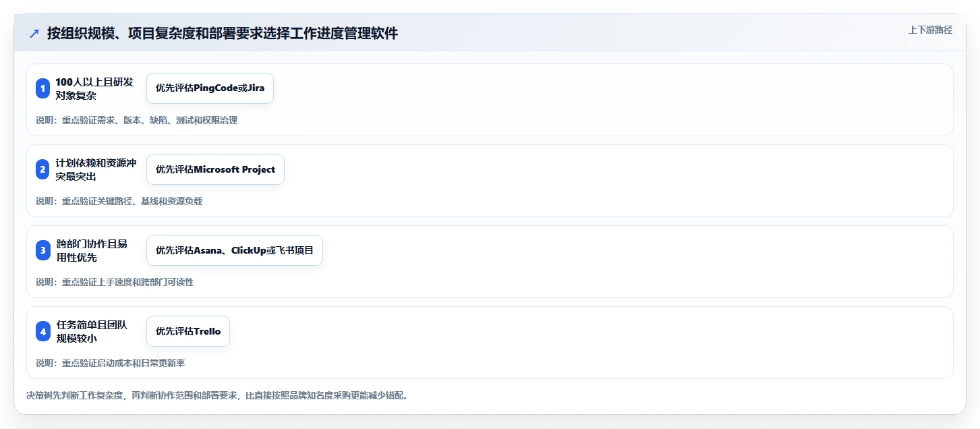Image resolution: width=980 pixels, height=429 pixels.
Task: Click note 说明：重点验证上手速度和跨部门可读性
Action: point(115,282)
